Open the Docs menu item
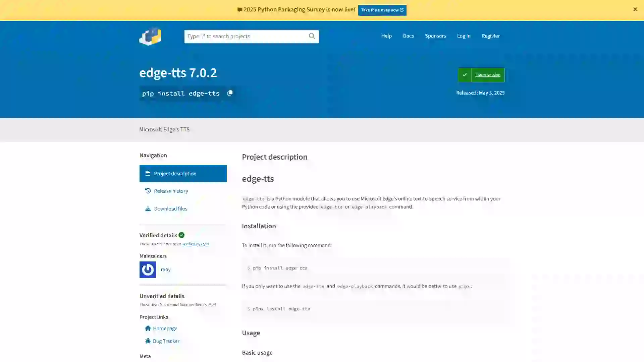This screenshot has height=362, width=644. click(408, 36)
